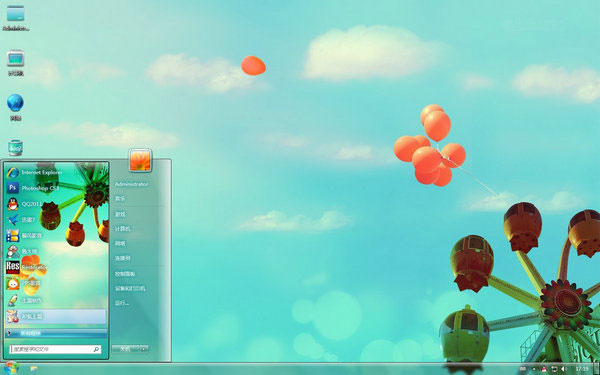Screen dimensions: 600x375
Task: Open Internet Explorer from the Start menu
Action: point(56,173)
